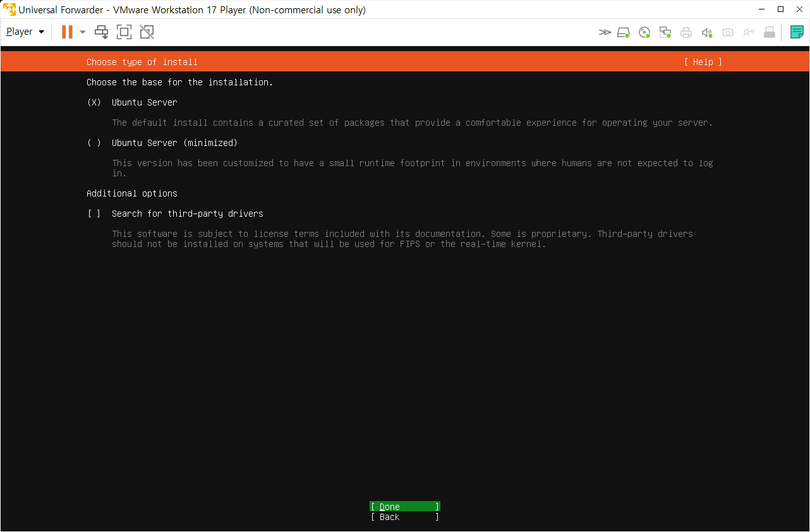This screenshot has height=532, width=810.
Task: Open the sound card device icon
Action: coord(707,32)
